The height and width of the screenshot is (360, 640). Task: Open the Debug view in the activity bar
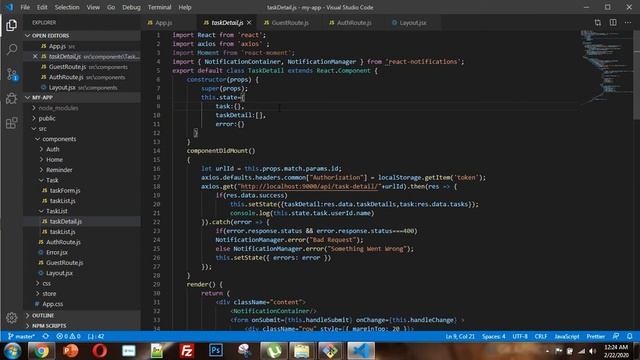click(11, 98)
